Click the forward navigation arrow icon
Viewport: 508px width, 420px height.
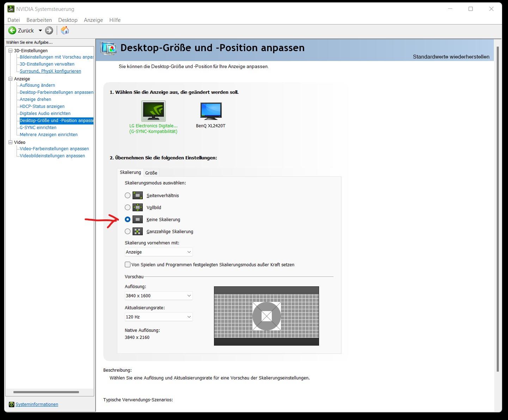[x=49, y=31]
